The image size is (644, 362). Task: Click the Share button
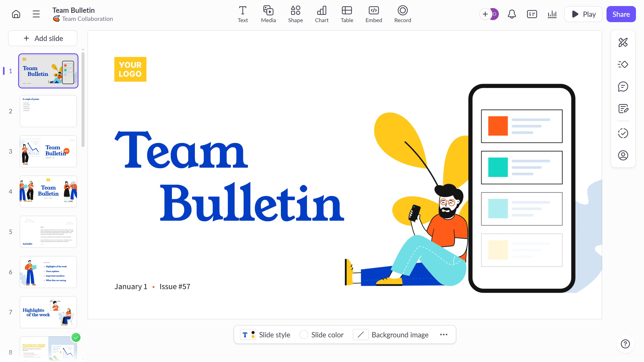pyautogui.click(x=621, y=14)
